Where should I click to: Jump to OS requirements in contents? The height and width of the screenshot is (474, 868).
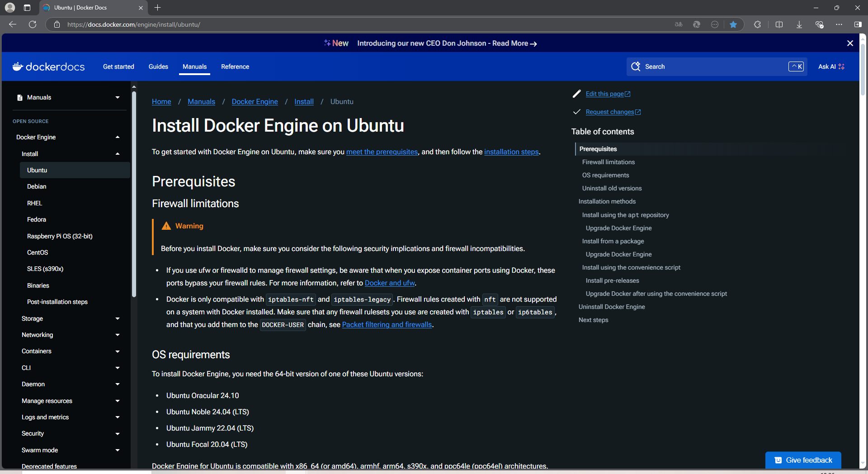click(x=605, y=175)
